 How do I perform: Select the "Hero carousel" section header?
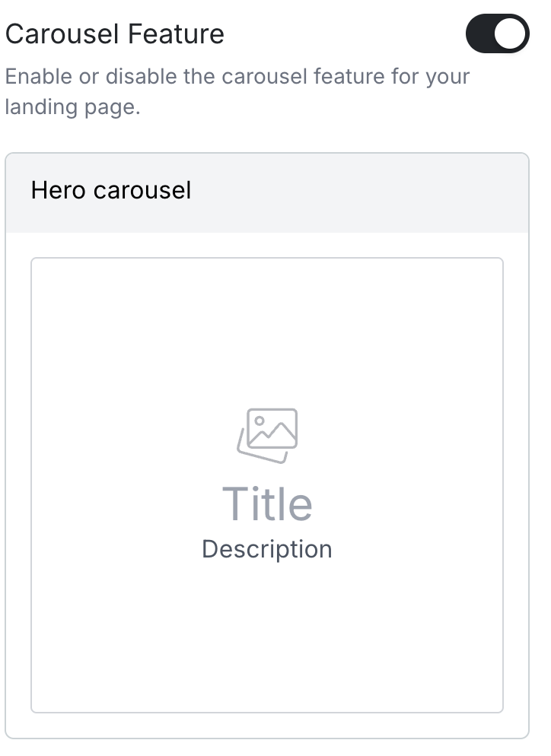coord(111,189)
